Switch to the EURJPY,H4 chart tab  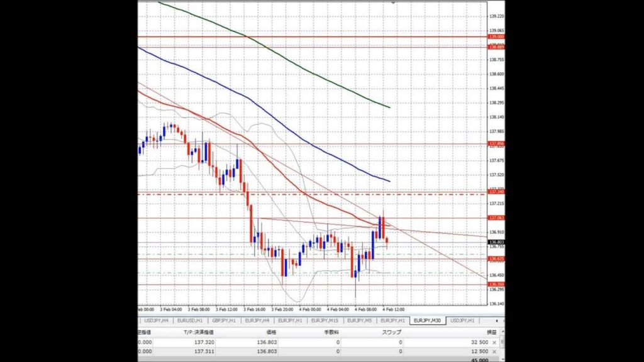(x=257, y=321)
